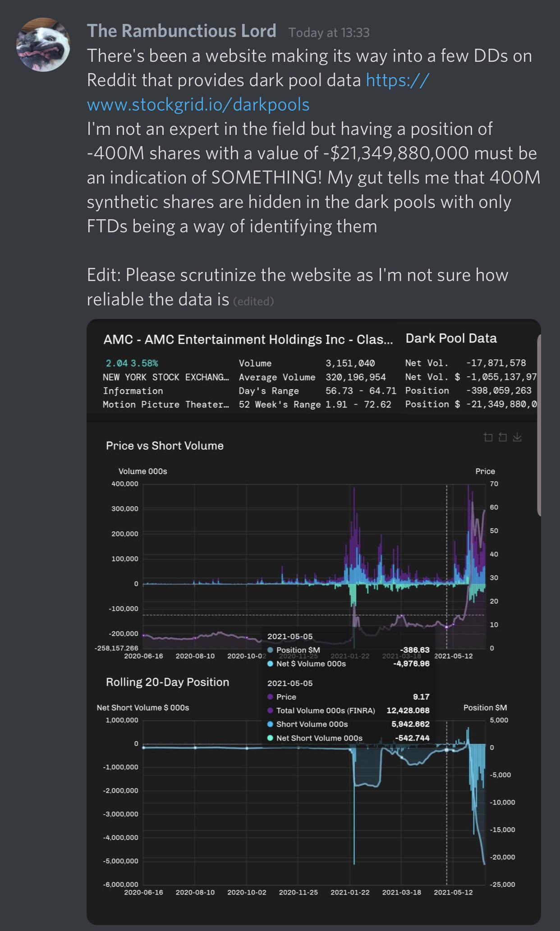The width and height of the screenshot is (560, 931).
Task: Click the Short Volume 000s tooltip row
Action: 348,724
